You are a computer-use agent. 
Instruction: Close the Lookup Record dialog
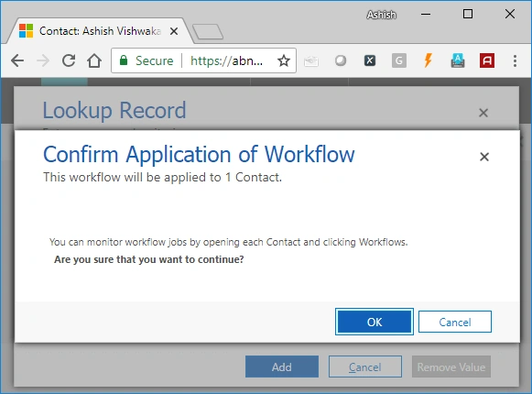coord(483,113)
